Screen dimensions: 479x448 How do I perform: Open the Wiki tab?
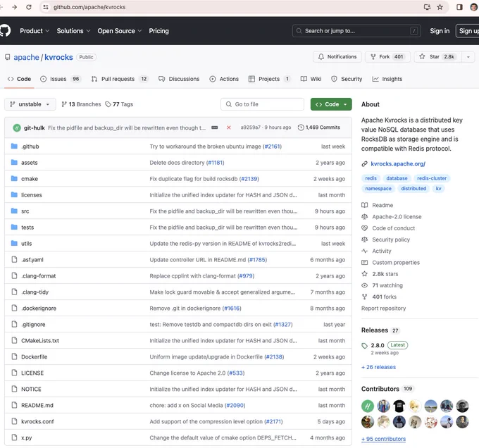311,79
